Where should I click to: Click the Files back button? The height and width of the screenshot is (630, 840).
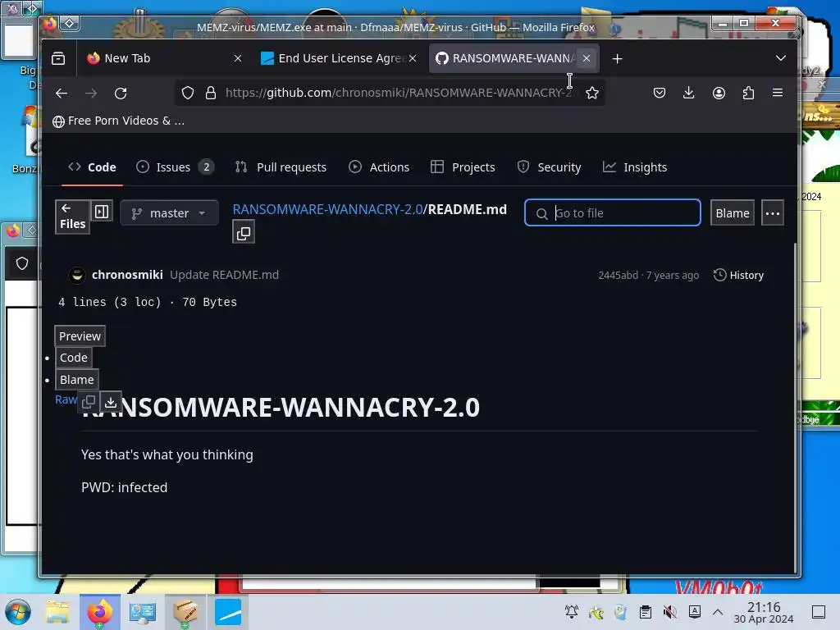click(72, 217)
